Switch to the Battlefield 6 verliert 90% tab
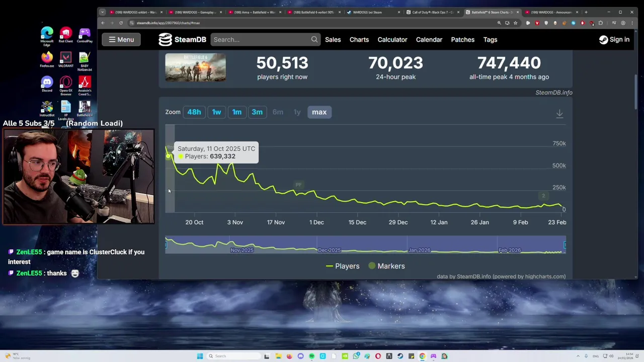This screenshot has width=644, height=362. click(313, 12)
